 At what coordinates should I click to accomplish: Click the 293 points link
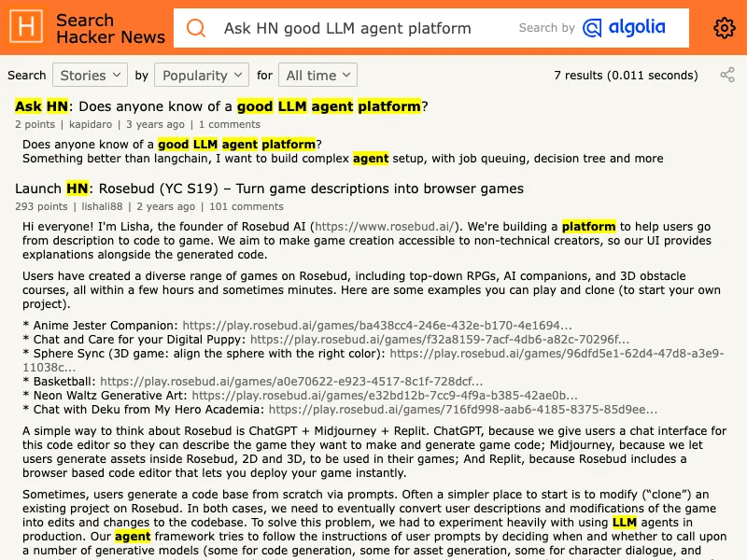pos(41,206)
